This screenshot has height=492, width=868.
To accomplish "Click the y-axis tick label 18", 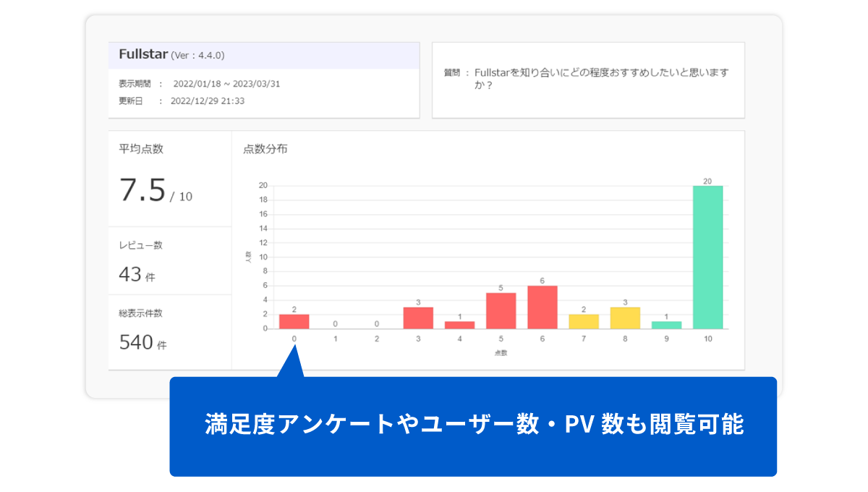I will point(264,200).
